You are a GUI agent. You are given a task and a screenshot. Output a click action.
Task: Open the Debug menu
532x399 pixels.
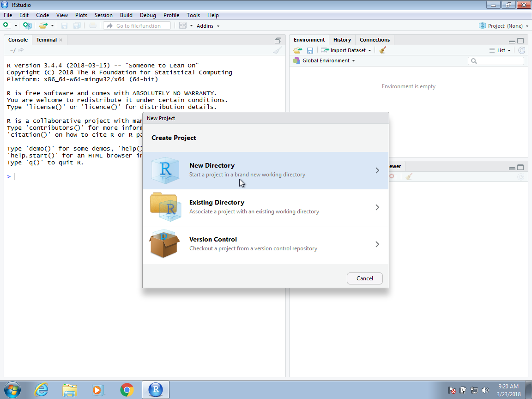pos(148,15)
